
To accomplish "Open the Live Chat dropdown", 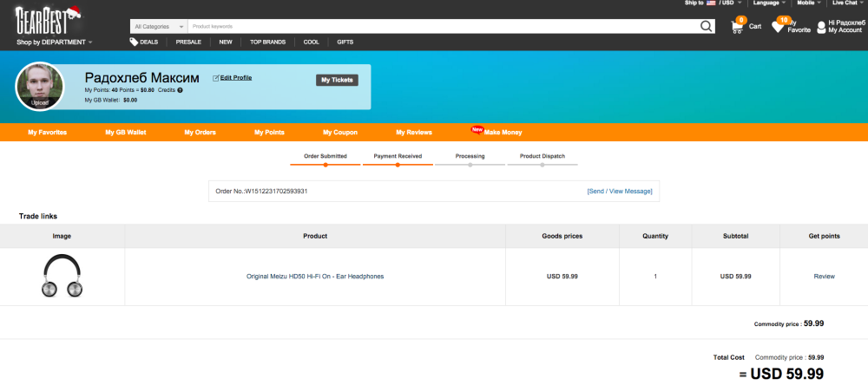I will point(849,3).
